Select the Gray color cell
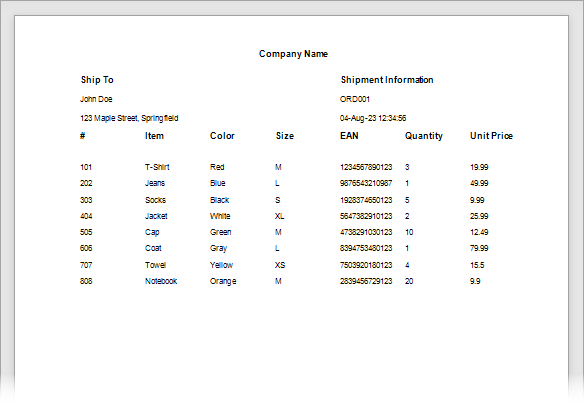584x404 pixels. coord(218,248)
